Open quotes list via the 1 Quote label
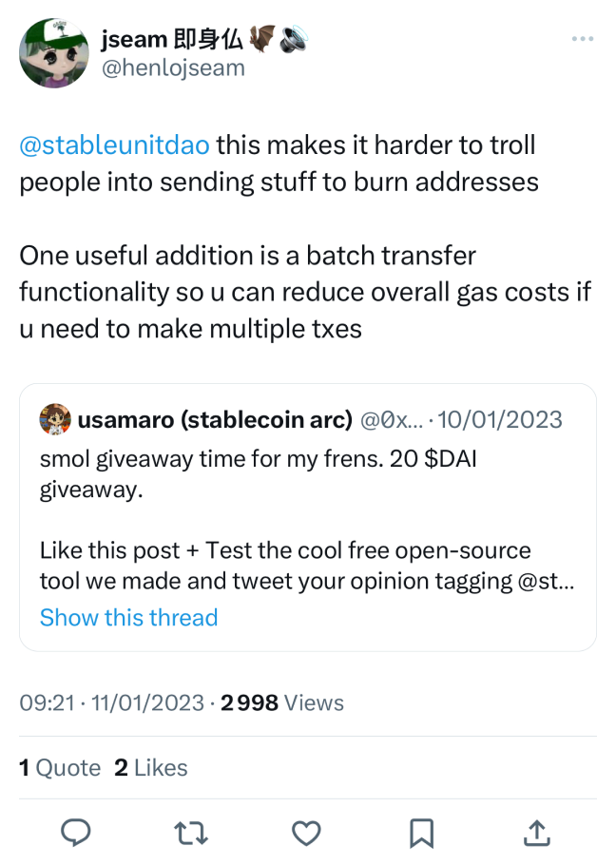The height and width of the screenshot is (865, 616). pyautogui.click(x=61, y=767)
